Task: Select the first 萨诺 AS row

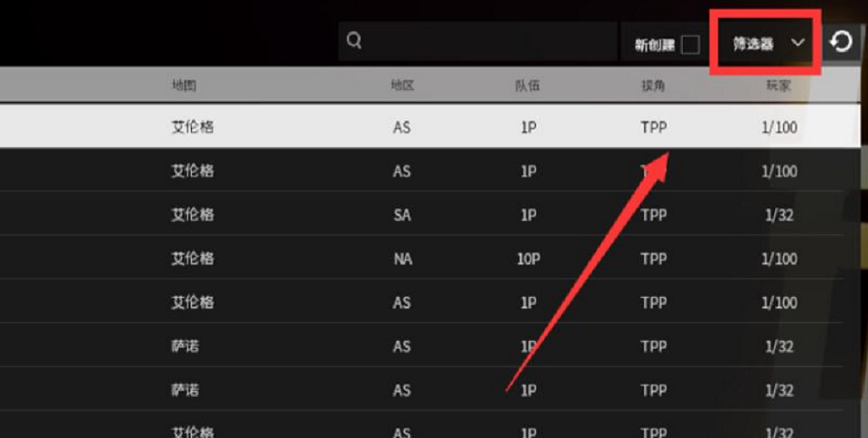Action: pos(422,346)
